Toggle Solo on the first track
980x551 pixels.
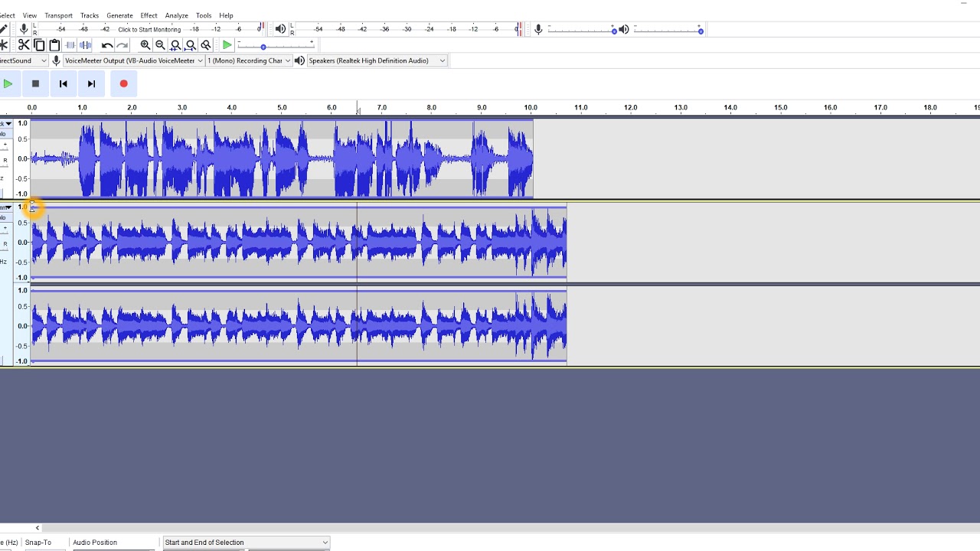point(3,134)
